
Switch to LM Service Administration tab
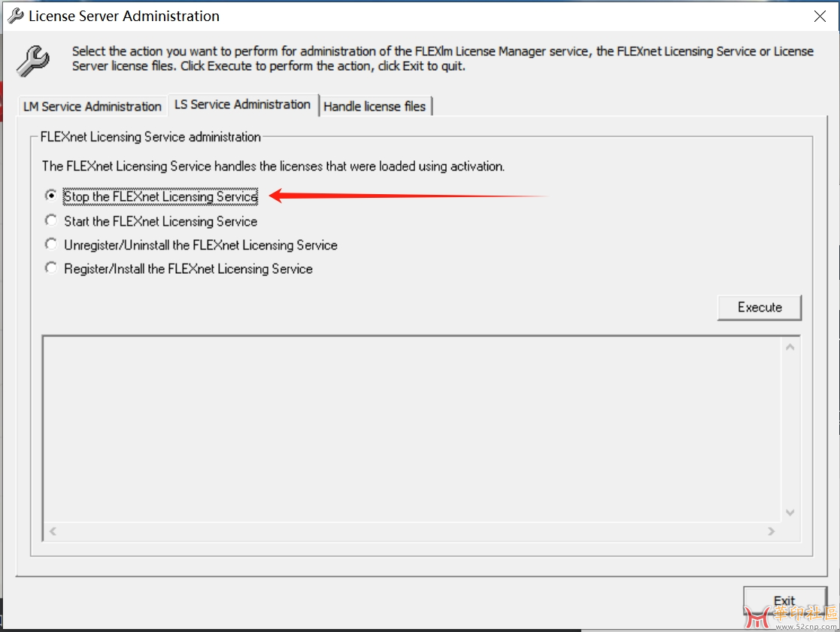[x=92, y=106]
